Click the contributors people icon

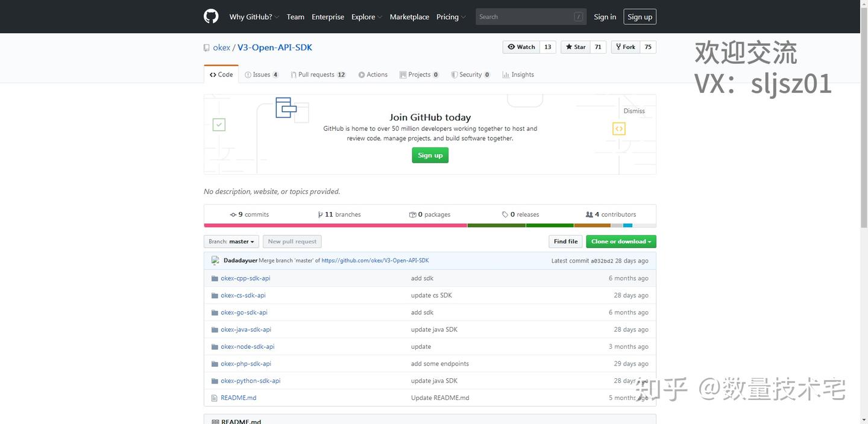point(589,214)
